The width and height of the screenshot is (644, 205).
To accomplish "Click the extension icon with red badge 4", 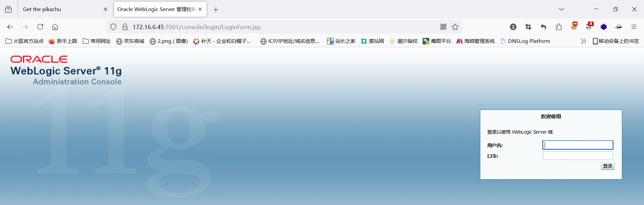I will pos(589,26).
